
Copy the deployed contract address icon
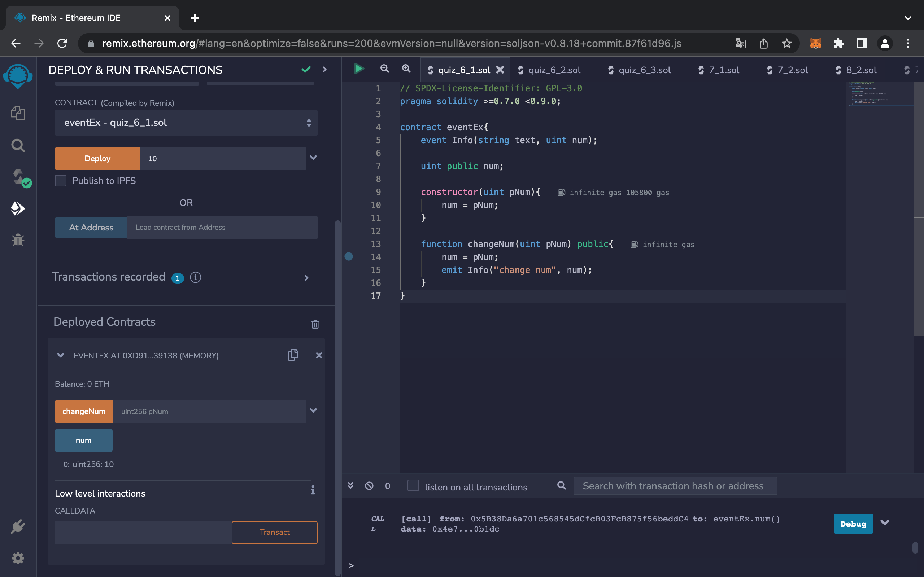292,355
